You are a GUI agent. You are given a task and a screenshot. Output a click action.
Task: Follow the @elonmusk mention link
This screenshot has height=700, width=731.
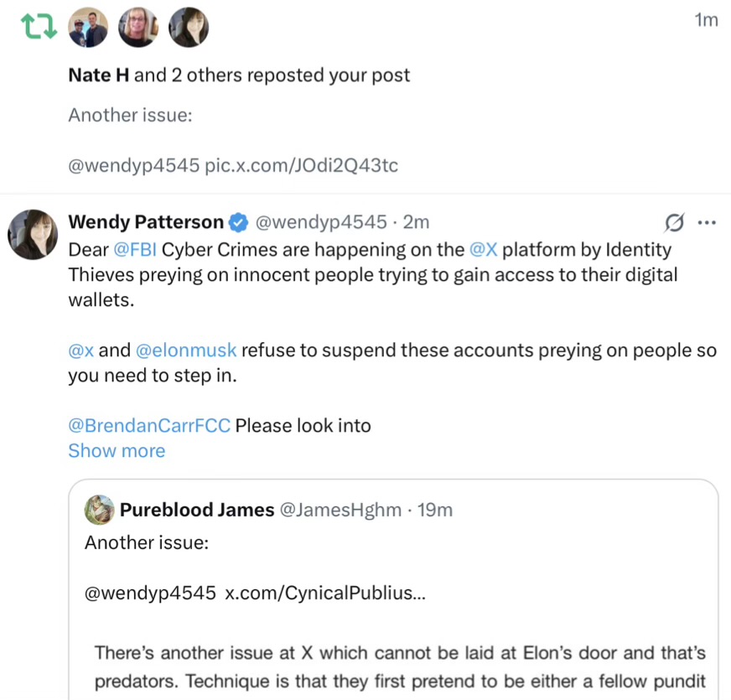[x=186, y=350]
